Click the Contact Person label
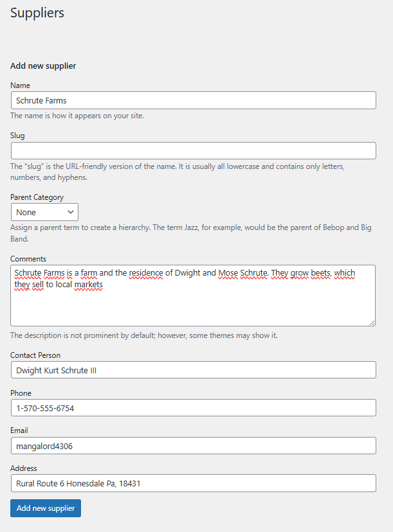 click(35, 355)
